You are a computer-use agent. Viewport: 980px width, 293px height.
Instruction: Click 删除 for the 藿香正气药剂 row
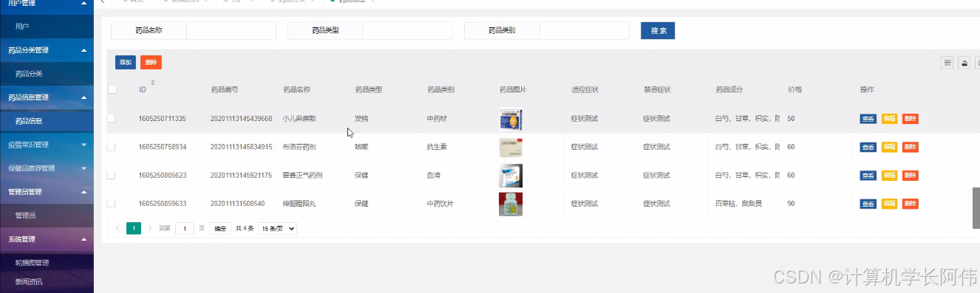pyautogui.click(x=910, y=176)
